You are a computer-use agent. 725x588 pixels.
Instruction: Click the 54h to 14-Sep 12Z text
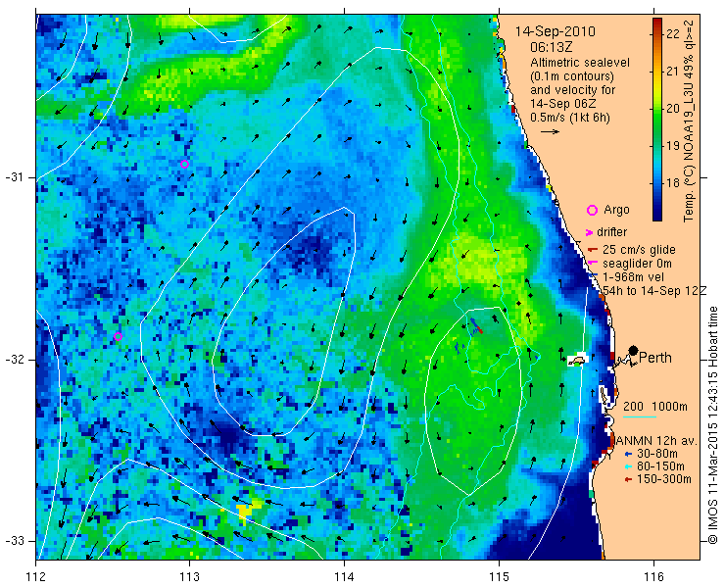(x=654, y=290)
